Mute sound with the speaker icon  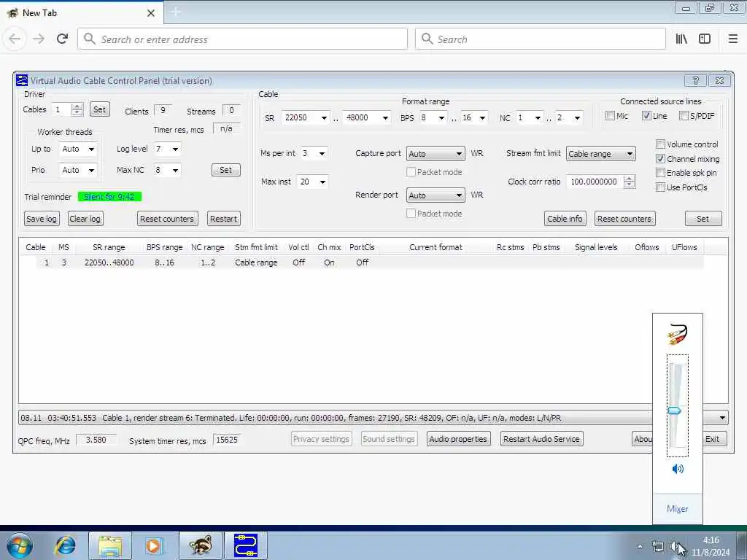click(x=678, y=469)
